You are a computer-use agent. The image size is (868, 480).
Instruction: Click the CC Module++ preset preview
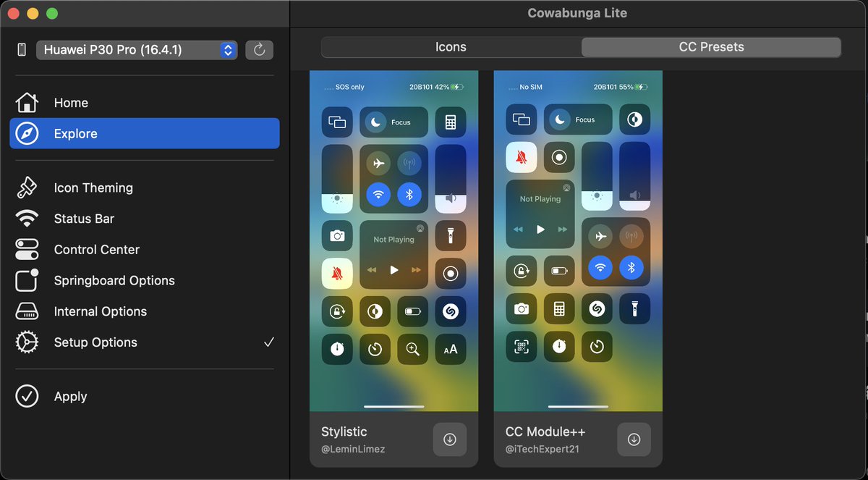click(x=578, y=241)
